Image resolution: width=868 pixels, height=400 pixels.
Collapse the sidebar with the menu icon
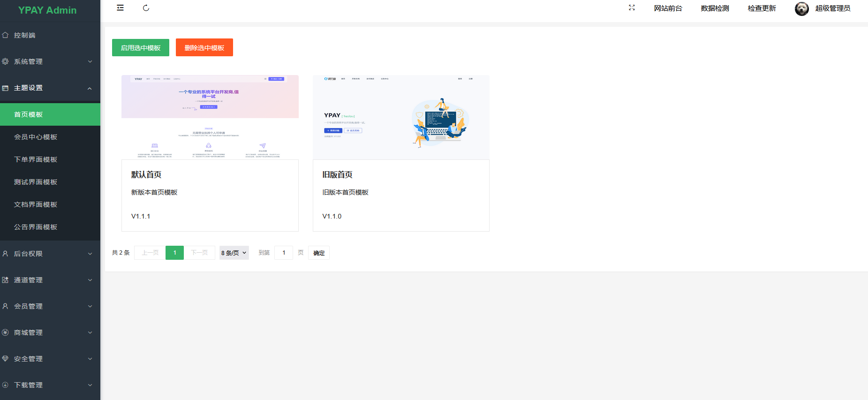click(x=121, y=8)
